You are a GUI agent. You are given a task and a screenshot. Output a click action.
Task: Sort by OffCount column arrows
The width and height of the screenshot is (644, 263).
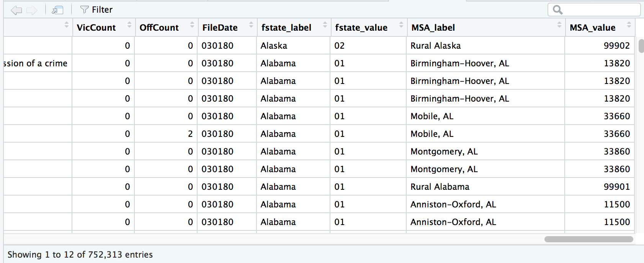(x=192, y=25)
